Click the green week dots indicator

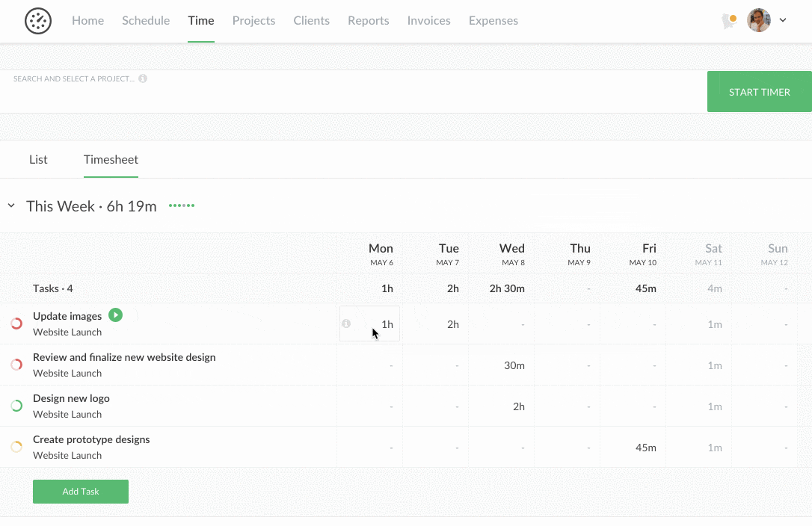coord(182,205)
